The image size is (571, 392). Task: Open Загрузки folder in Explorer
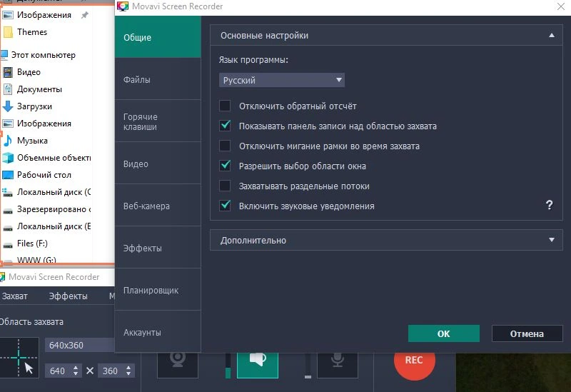click(34, 106)
